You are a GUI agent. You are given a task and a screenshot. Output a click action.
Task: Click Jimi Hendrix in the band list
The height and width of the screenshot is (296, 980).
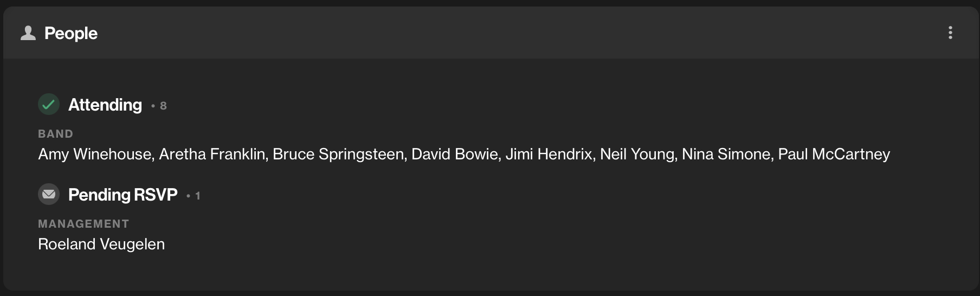pos(549,155)
